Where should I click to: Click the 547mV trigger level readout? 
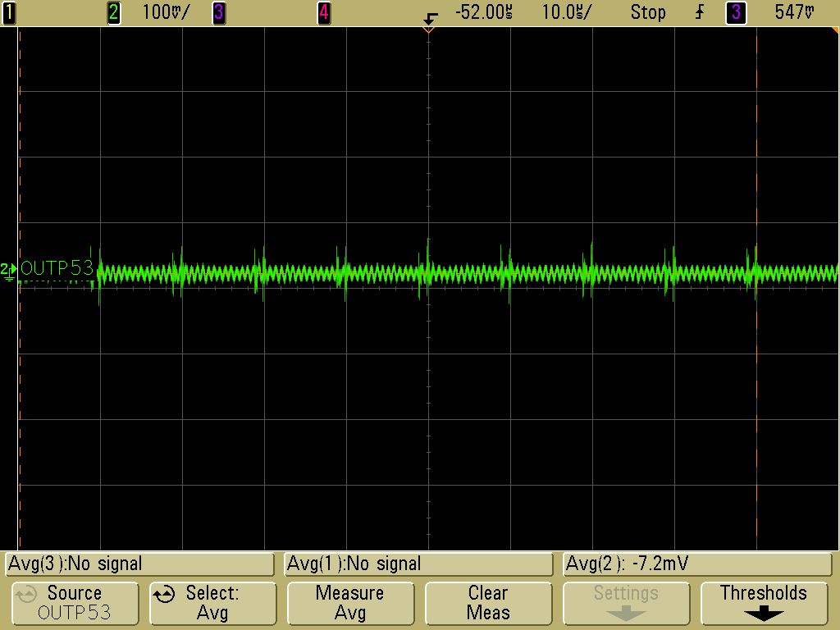coord(794,11)
